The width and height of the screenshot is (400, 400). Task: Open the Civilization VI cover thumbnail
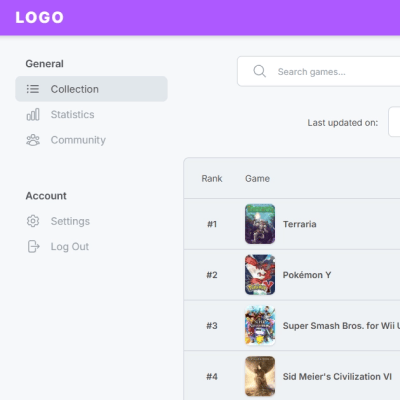click(260, 376)
